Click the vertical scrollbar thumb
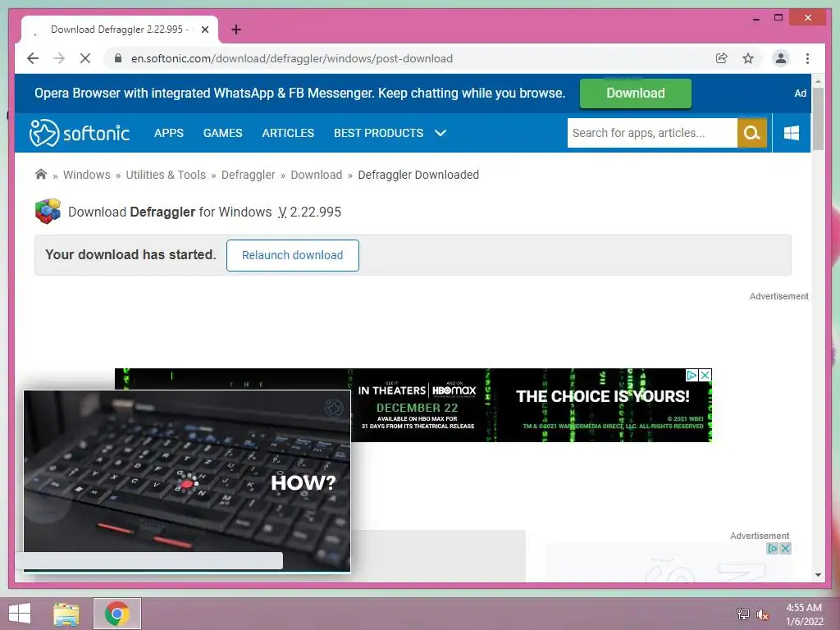Screen dimensions: 840x630 tap(818, 118)
